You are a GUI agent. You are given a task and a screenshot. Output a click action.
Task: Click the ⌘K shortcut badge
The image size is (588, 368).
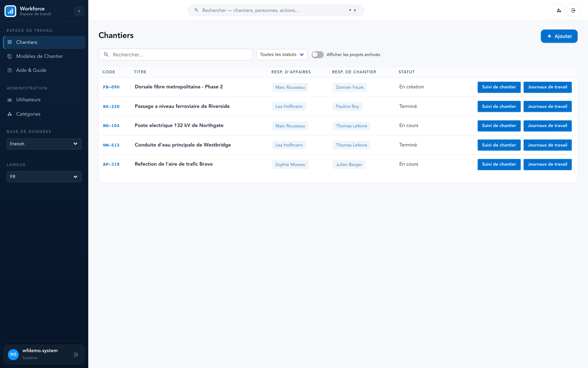(352, 10)
